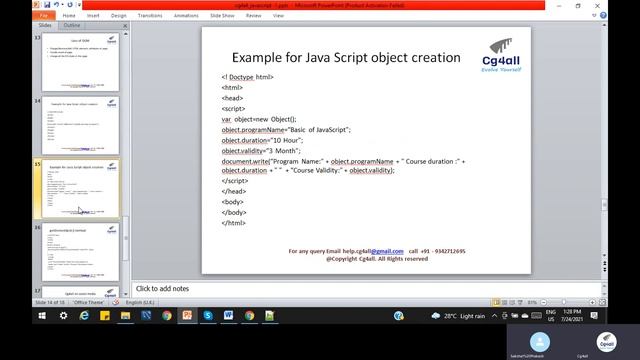
Task: Click the spell check status icon
Action: click(116, 302)
